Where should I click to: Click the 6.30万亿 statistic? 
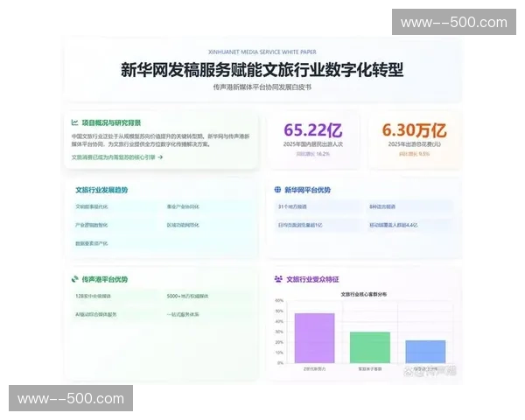coord(415,130)
